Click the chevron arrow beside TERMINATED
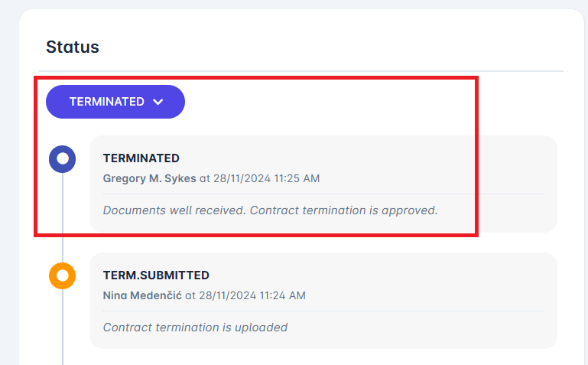 coord(158,102)
